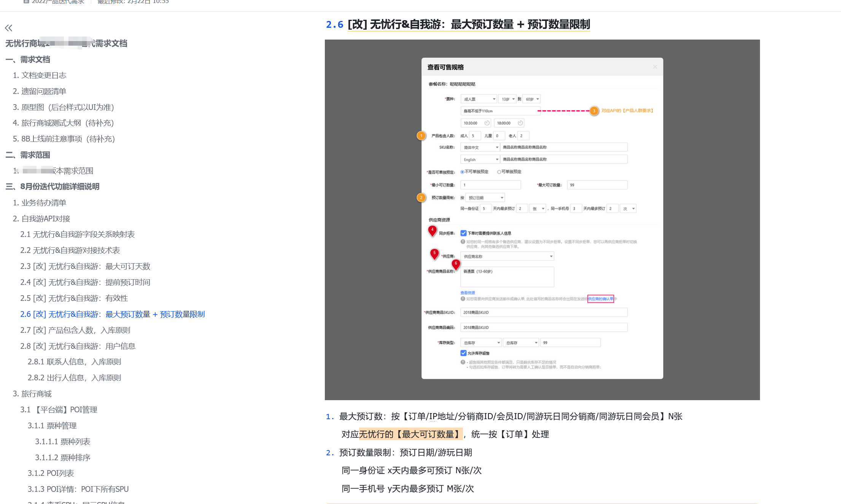Screen dimensions: 841x504
Task: Select heading 三、8月份迭代功能详细说明
Action: coord(52,186)
